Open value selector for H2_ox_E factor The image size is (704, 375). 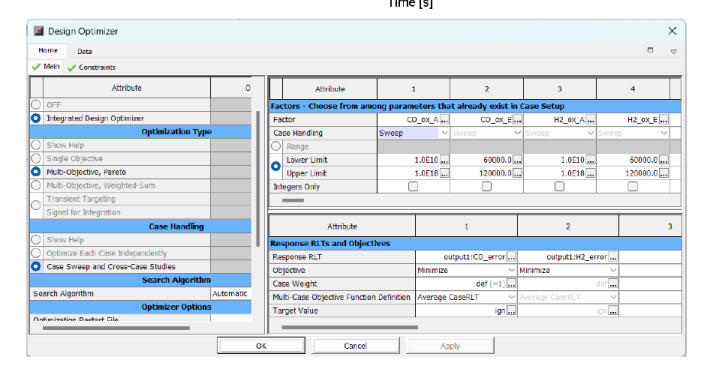664,119
